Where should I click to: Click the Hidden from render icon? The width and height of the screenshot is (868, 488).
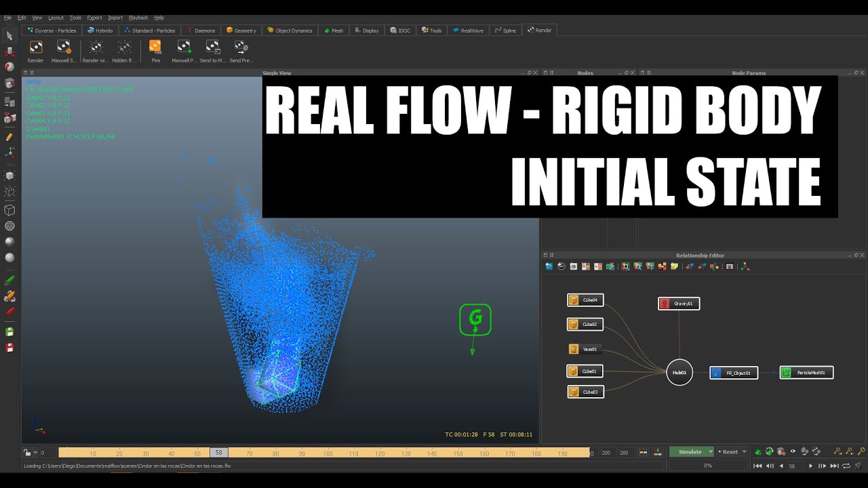click(x=124, y=47)
